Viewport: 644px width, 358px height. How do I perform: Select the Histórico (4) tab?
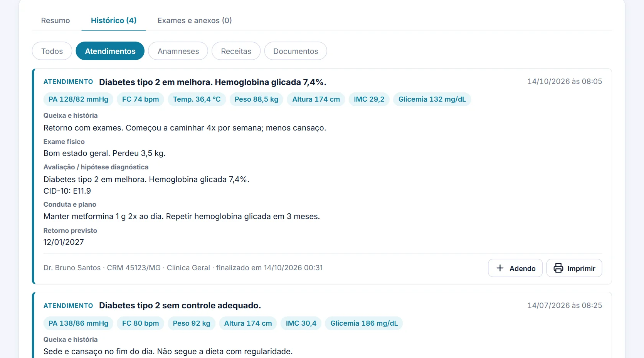tap(114, 20)
